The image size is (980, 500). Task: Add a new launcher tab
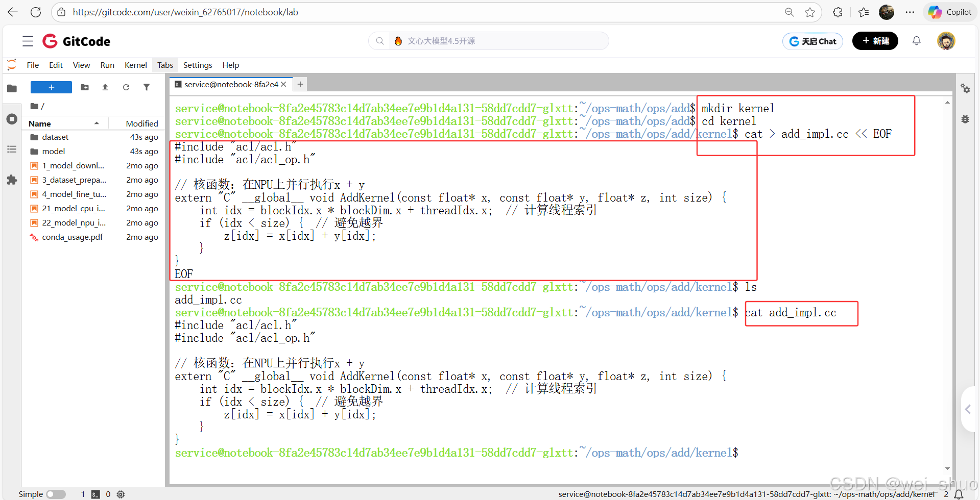point(300,84)
